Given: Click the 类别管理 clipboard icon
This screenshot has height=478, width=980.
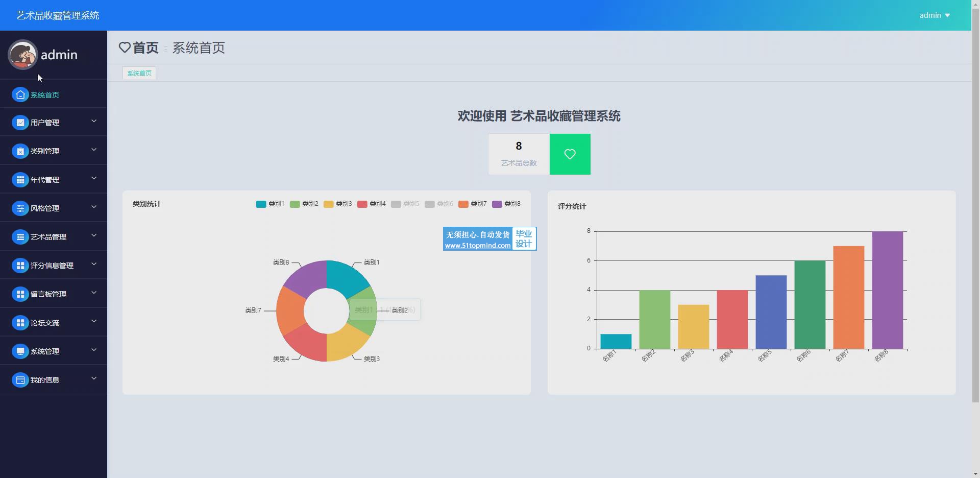Looking at the screenshot, I should [20, 151].
